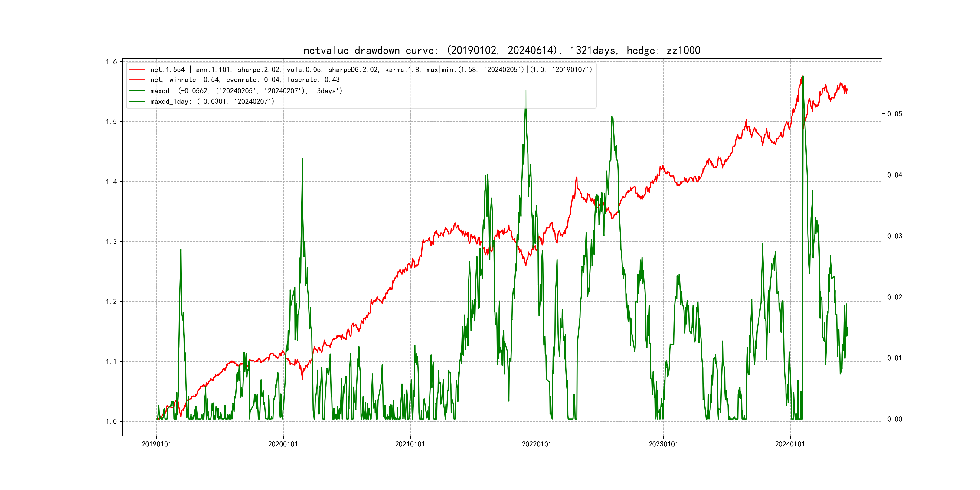Click left y-axis label 1.6

[112, 62]
